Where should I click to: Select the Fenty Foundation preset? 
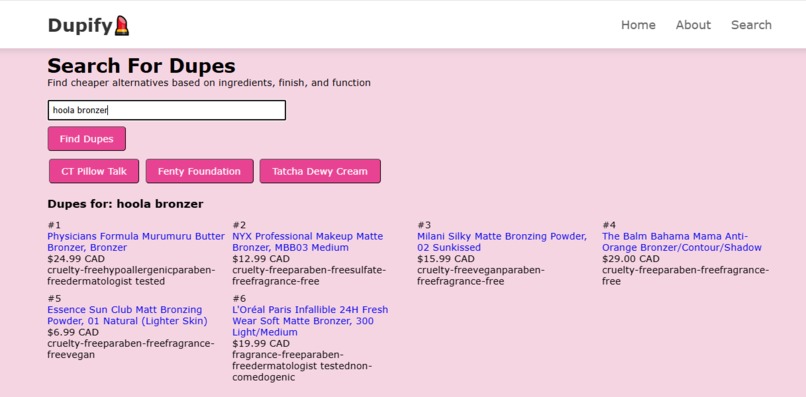199,171
